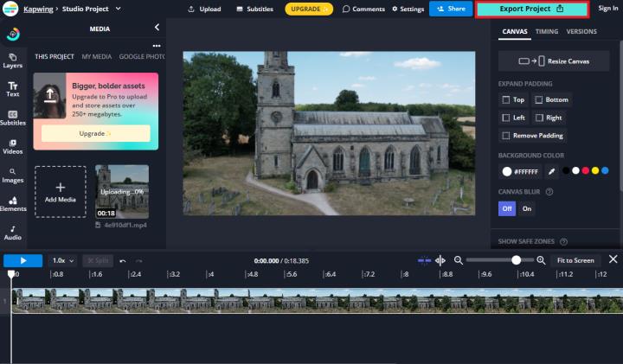Screen dimensions: 623x364
Task: Select the black background color swatch
Action: click(566, 170)
